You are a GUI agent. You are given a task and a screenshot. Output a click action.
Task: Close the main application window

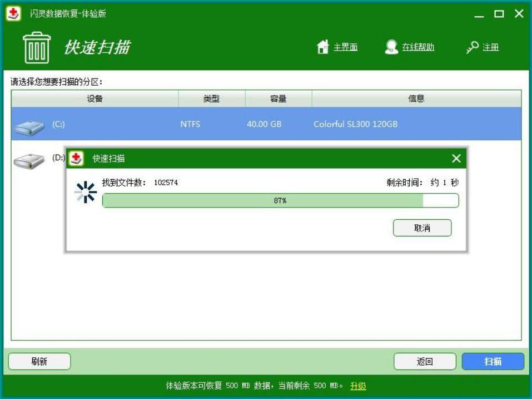click(x=519, y=13)
